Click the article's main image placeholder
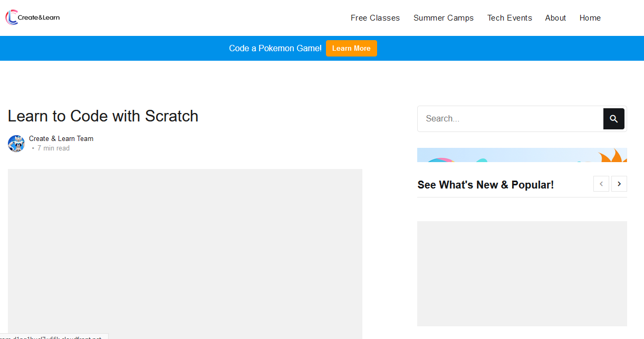The image size is (644, 339). point(185,254)
